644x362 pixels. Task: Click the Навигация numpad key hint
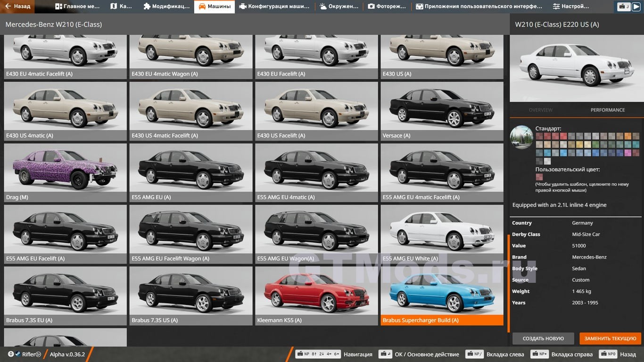[x=334, y=354]
